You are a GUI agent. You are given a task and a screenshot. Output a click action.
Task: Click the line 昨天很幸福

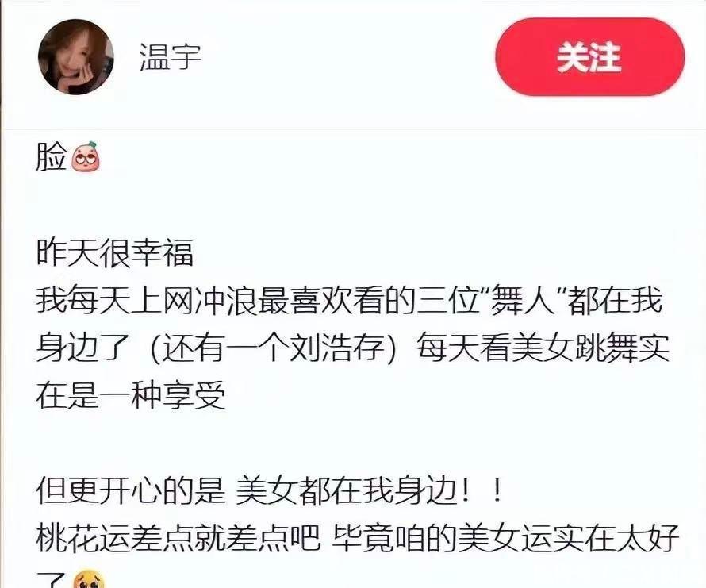pos(115,252)
